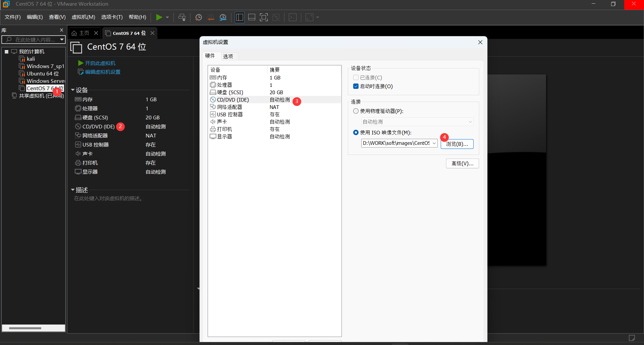The height and width of the screenshot is (345, 644).
Task: Click the 高级(V)... button
Action: [463, 163]
